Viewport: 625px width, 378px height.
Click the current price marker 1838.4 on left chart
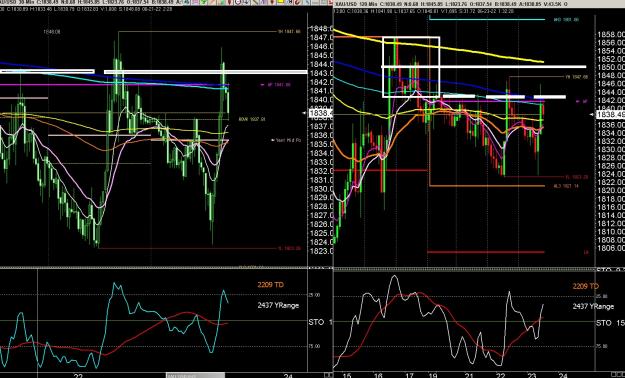coord(321,114)
